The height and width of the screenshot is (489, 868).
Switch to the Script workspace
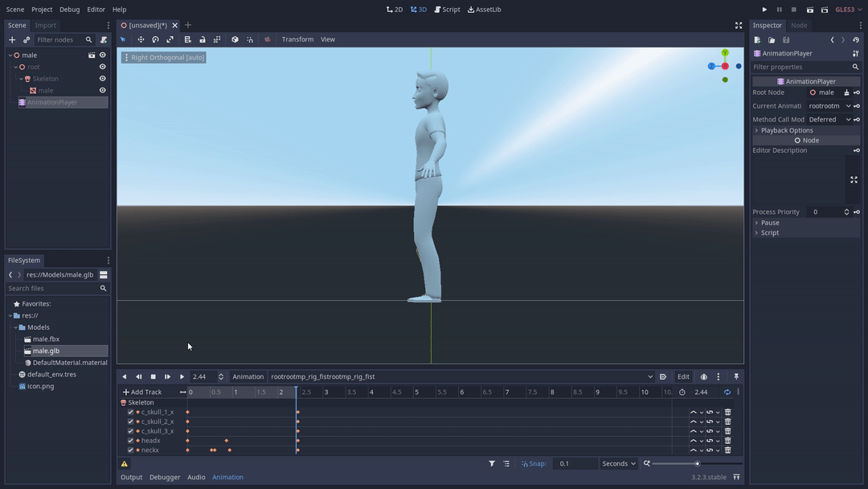[x=447, y=9]
